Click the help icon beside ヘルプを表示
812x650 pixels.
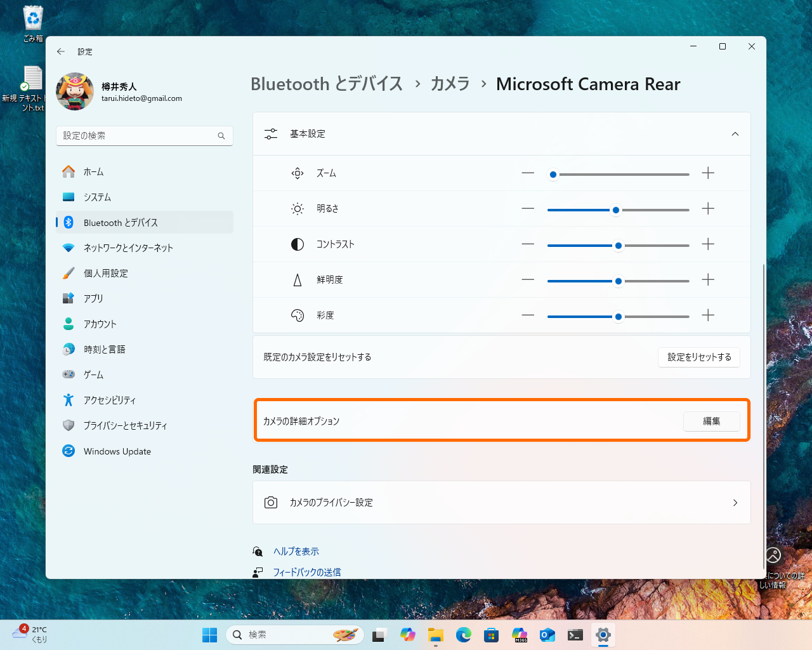tap(258, 552)
